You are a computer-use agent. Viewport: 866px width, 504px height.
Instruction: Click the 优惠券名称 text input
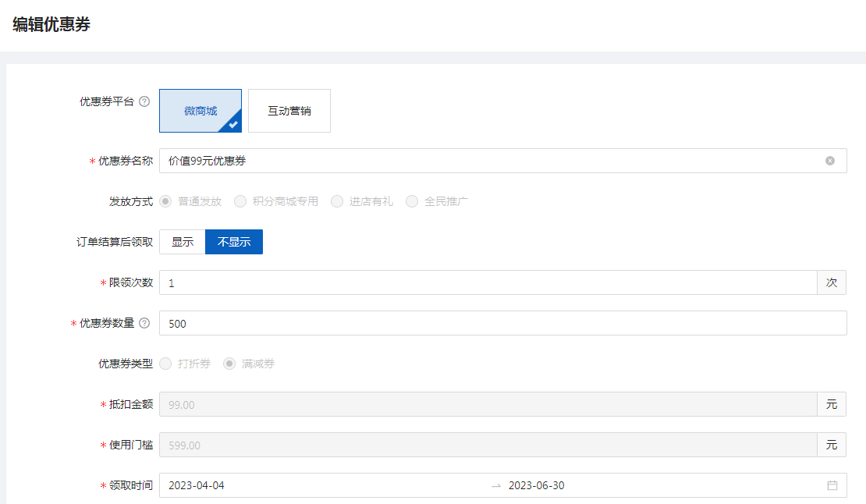(x=492, y=161)
